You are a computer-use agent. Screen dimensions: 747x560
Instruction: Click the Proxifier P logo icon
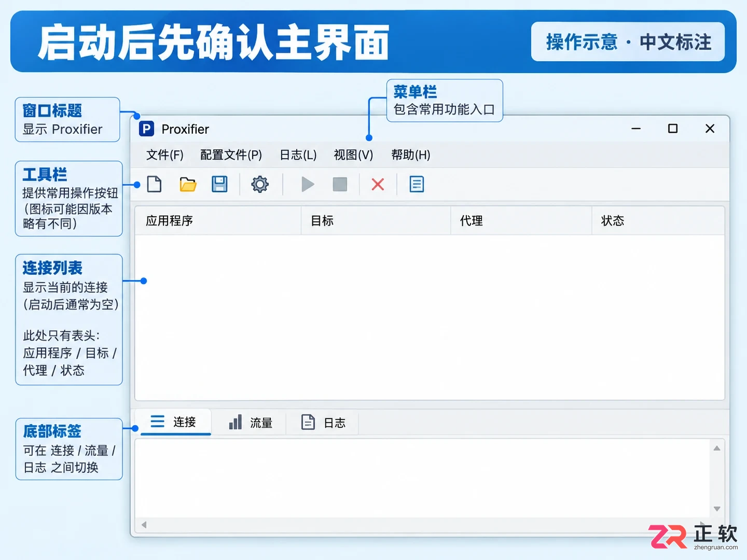[147, 129]
